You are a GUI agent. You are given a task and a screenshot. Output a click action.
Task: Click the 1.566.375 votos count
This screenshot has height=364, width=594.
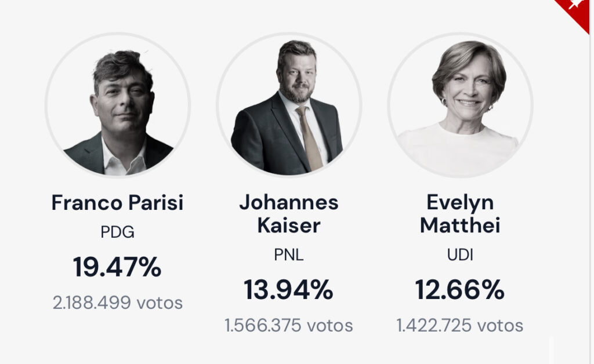289,326
